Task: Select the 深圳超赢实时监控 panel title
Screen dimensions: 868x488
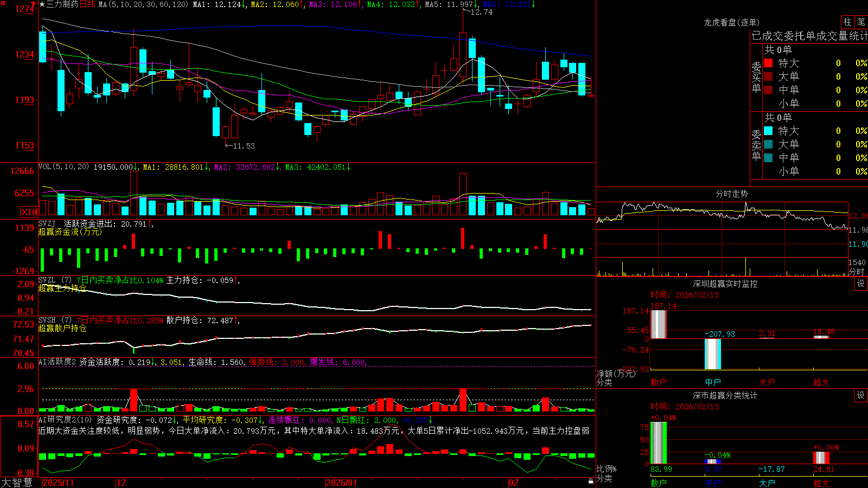Action: (725, 284)
